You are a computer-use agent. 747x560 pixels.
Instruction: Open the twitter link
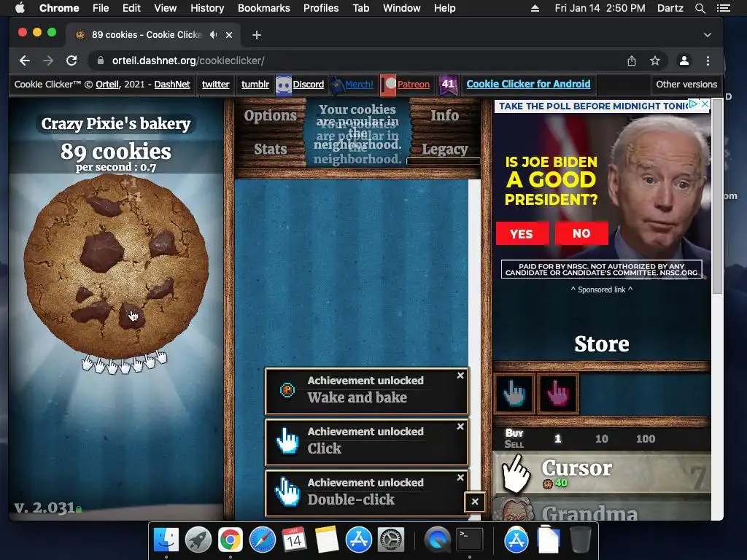(x=215, y=85)
